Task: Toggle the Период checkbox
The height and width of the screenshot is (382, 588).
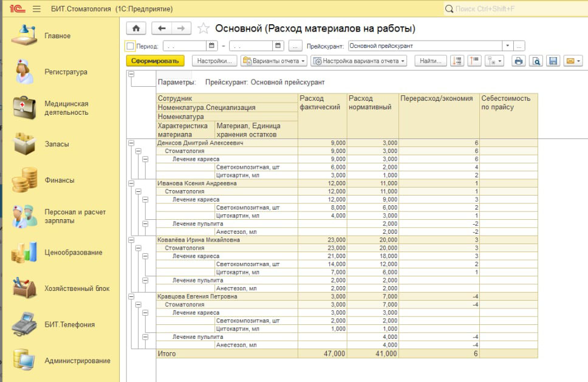Action: (130, 46)
